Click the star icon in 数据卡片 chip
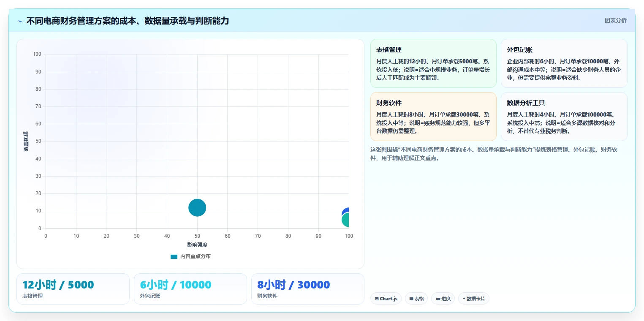644x321 pixels. click(x=464, y=299)
